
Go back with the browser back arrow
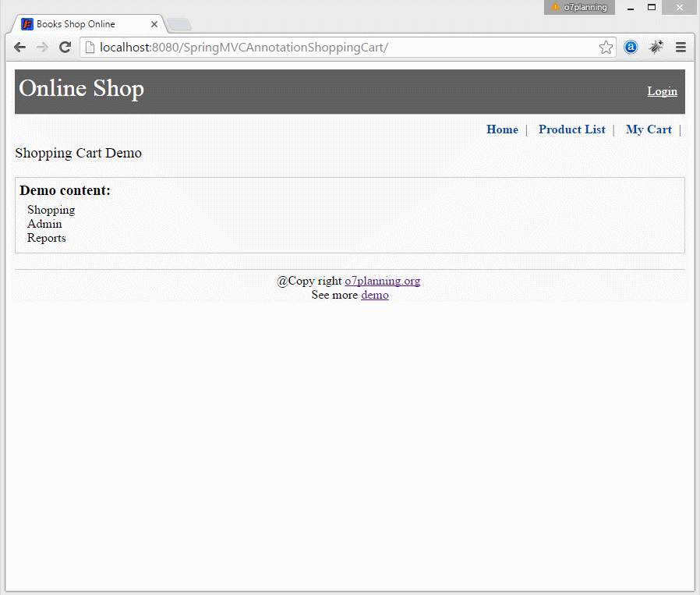point(19,48)
